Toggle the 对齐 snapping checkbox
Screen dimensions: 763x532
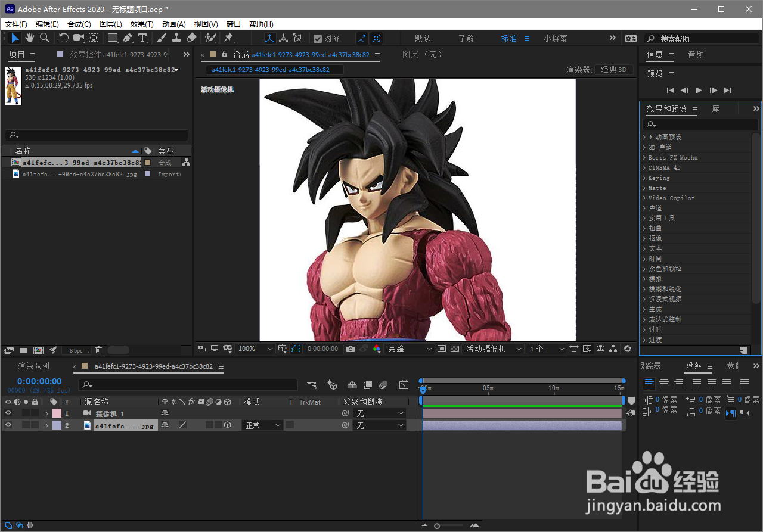click(318, 38)
